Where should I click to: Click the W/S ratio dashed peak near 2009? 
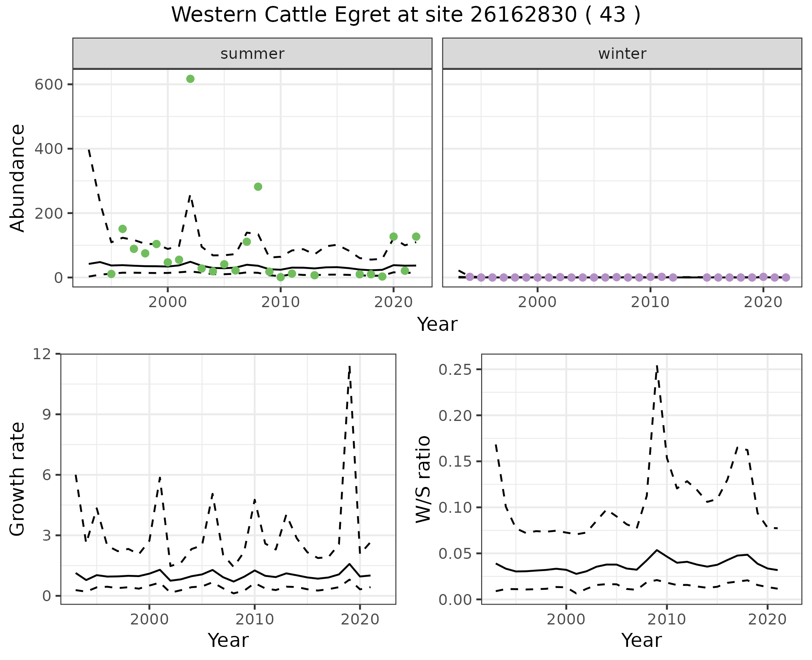click(657, 366)
